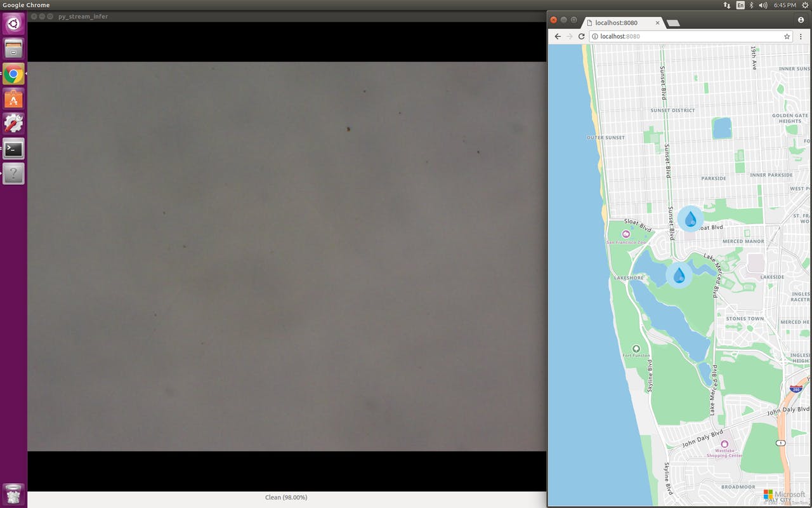812x508 pixels.
Task: Open the Bluetooth indicator menu
Action: pyautogui.click(x=752, y=5)
